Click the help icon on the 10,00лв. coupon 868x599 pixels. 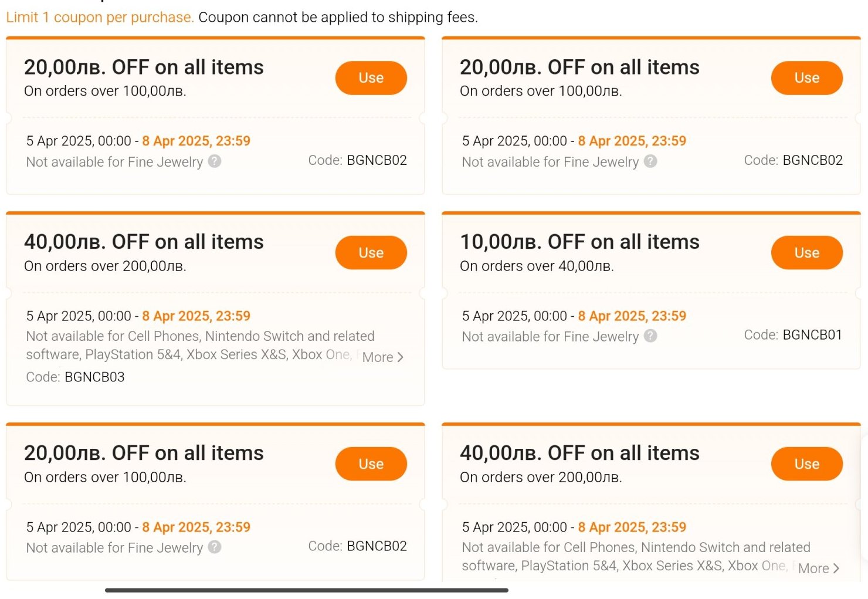pyautogui.click(x=650, y=336)
